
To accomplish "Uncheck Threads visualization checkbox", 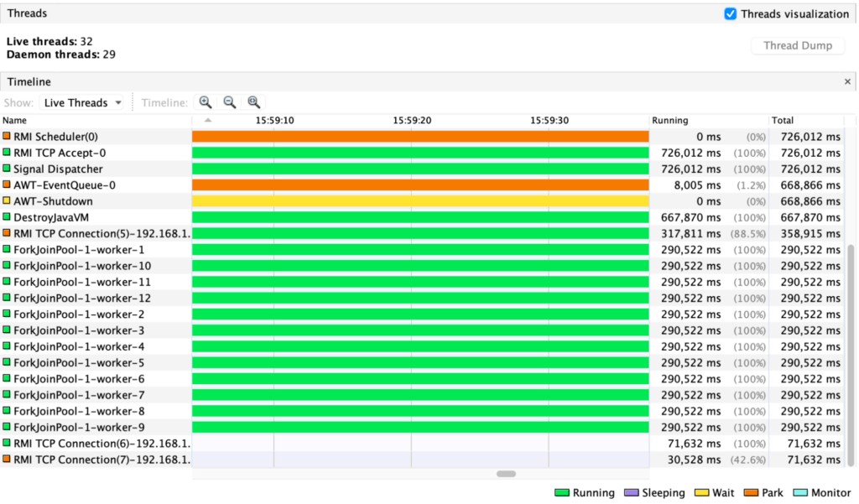I will pyautogui.click(x=731, y=13).
